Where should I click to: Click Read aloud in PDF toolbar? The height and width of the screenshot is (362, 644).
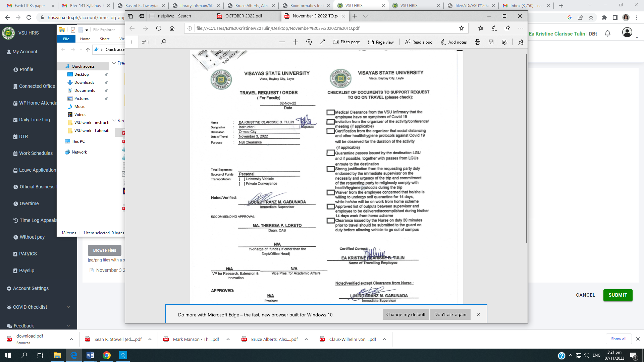coord(419,42)
